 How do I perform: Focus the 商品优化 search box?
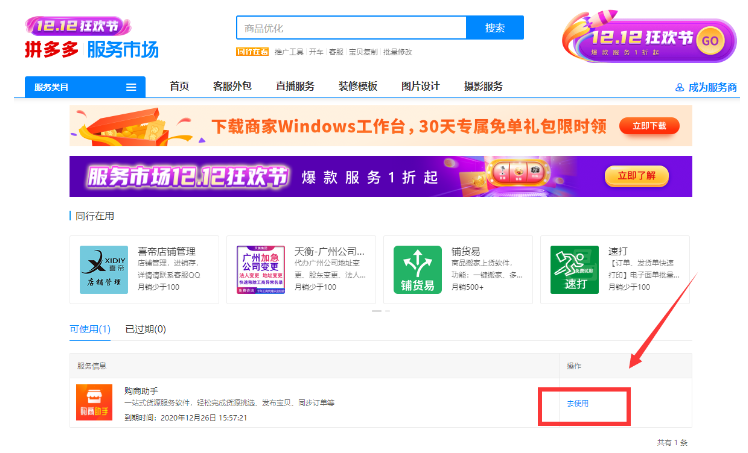point(351,28)
